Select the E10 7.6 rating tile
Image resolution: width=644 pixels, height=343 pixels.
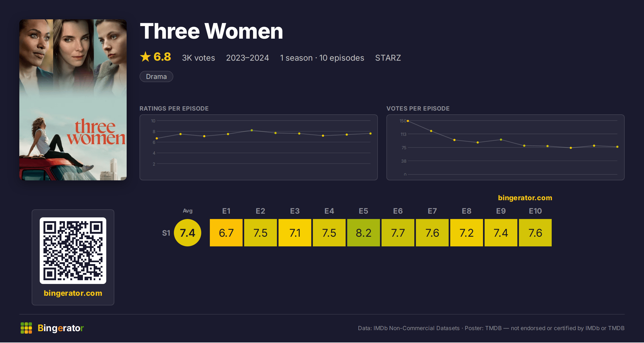click(x=535, y=233)
